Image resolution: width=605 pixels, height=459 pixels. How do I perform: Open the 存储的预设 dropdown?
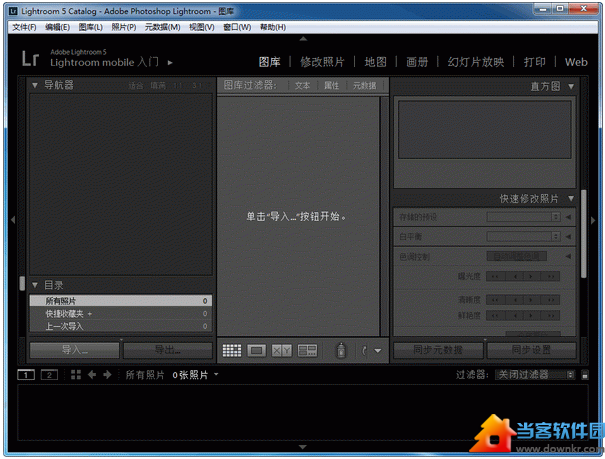[524, 217]
